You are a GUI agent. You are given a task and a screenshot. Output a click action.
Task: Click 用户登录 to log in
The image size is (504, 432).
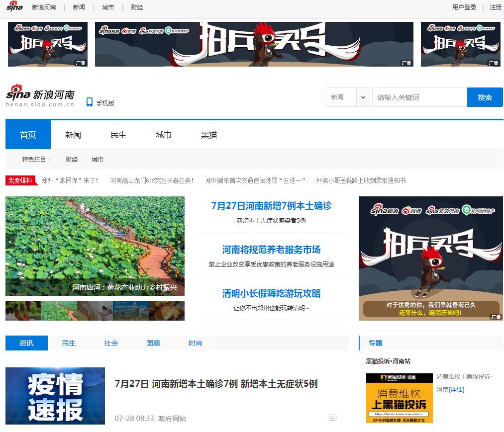point(464,7)
